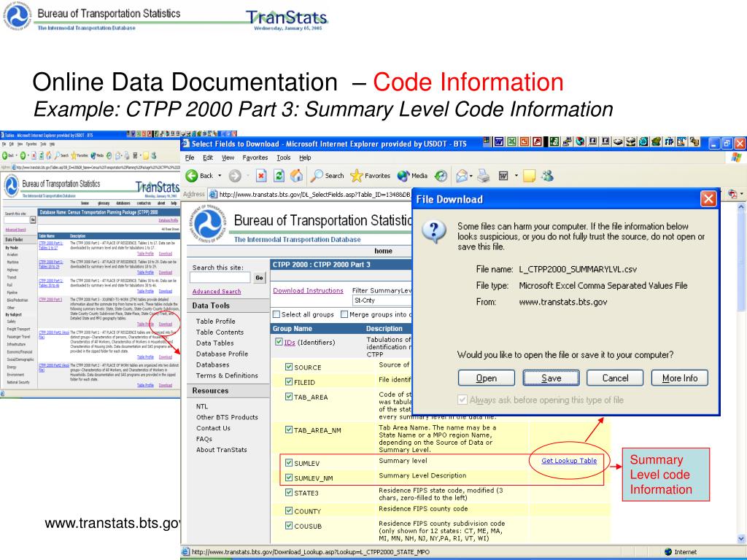Screen dimensions: 747x560
Task: Click the Edit with Word icon in the toolbar
Action: tap(503, 176)
